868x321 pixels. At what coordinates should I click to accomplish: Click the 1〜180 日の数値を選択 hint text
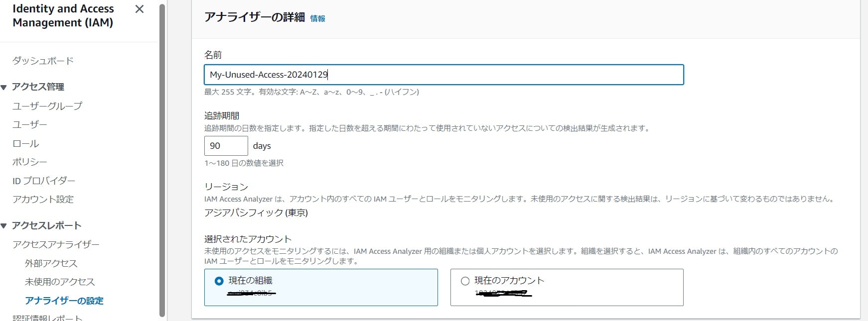[244, 163]
